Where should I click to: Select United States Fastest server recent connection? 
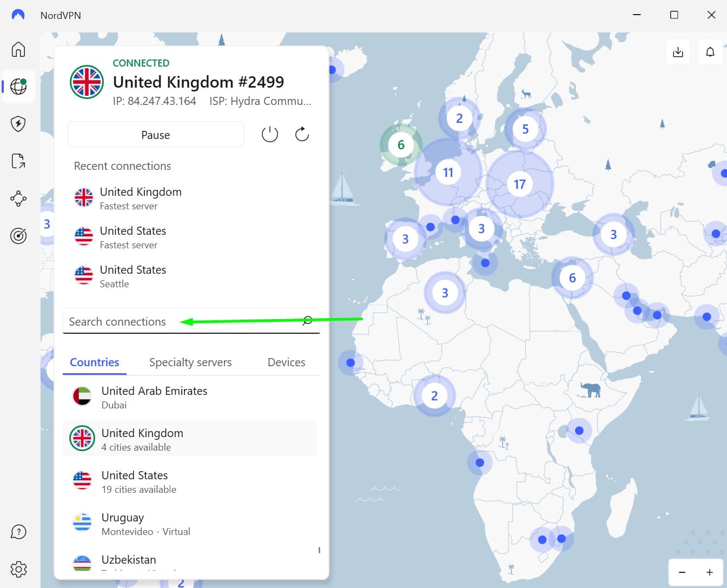pos(190,237)
